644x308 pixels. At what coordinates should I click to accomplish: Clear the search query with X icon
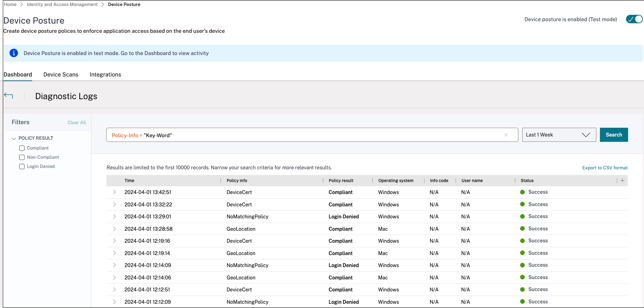[x=506, y=135]
